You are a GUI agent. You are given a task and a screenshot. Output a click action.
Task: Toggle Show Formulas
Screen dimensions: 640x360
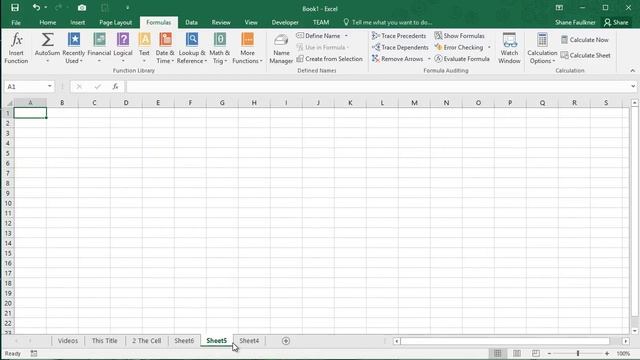[x=460, y=36]
